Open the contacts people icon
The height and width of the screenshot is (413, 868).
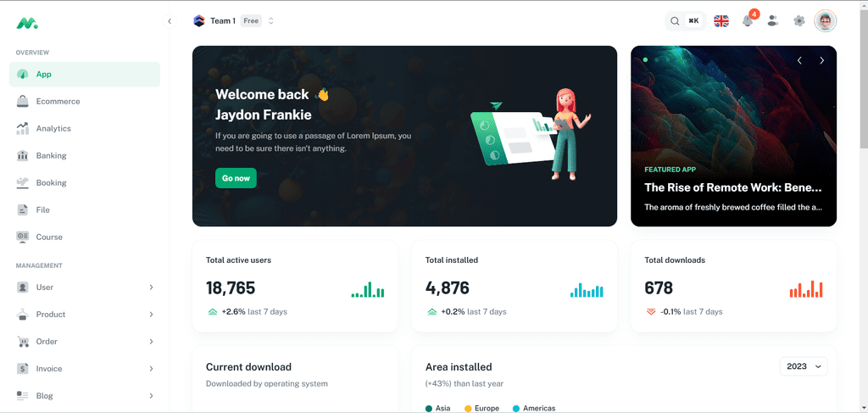773,21
